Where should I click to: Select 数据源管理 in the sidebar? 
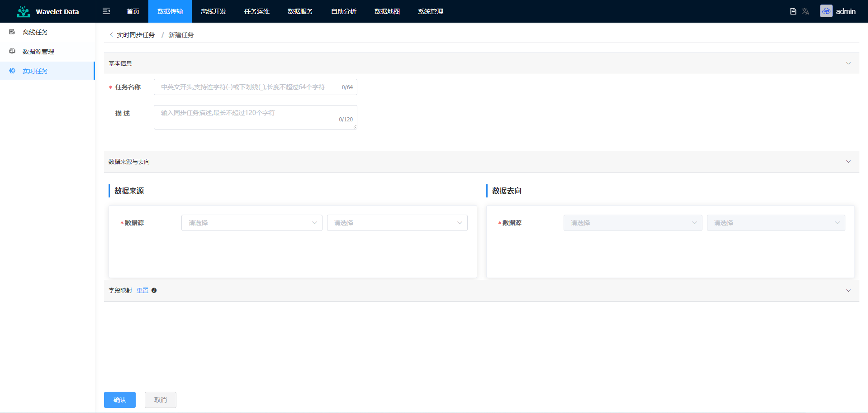pyautogui.click(x=47, y=52)
